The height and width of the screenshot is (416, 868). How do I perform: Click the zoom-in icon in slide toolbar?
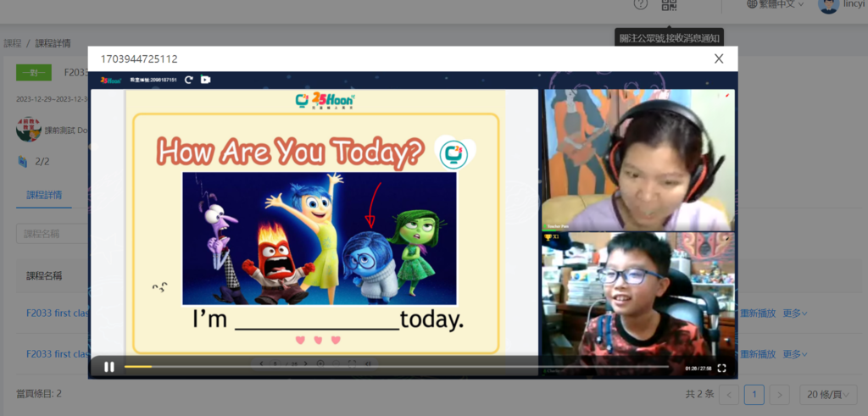pos(320,363)
